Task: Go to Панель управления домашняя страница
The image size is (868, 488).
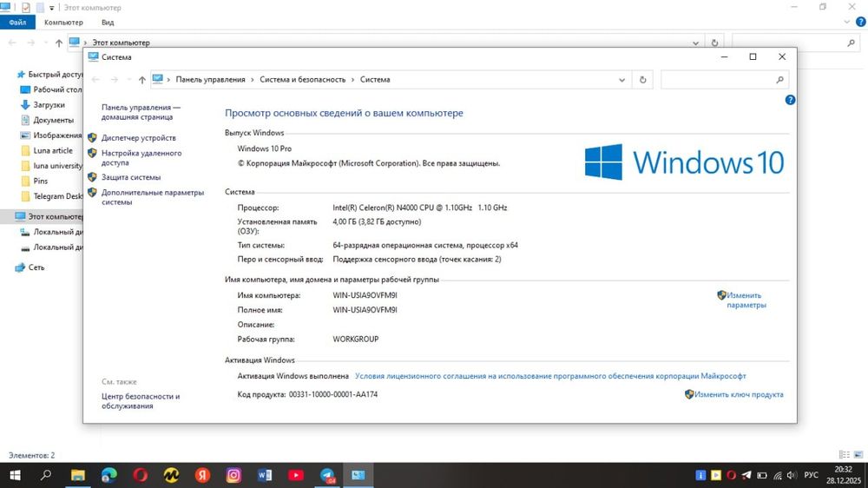Action: (x=141, y=112)
